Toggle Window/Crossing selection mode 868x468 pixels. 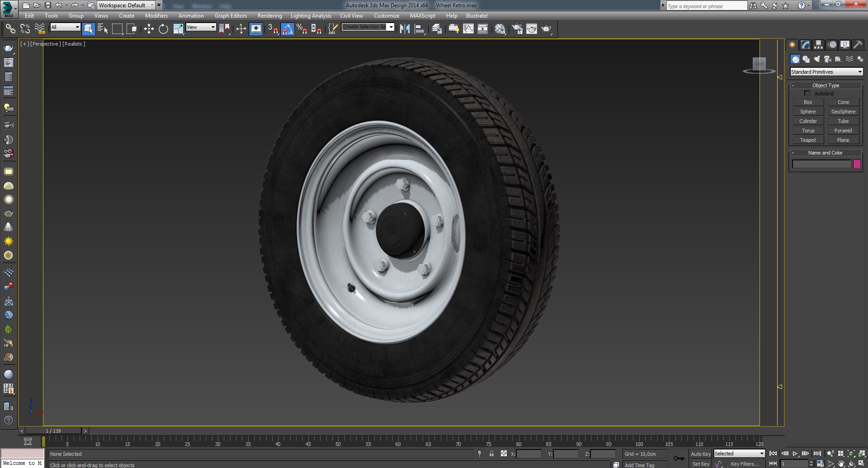[132, 29]
